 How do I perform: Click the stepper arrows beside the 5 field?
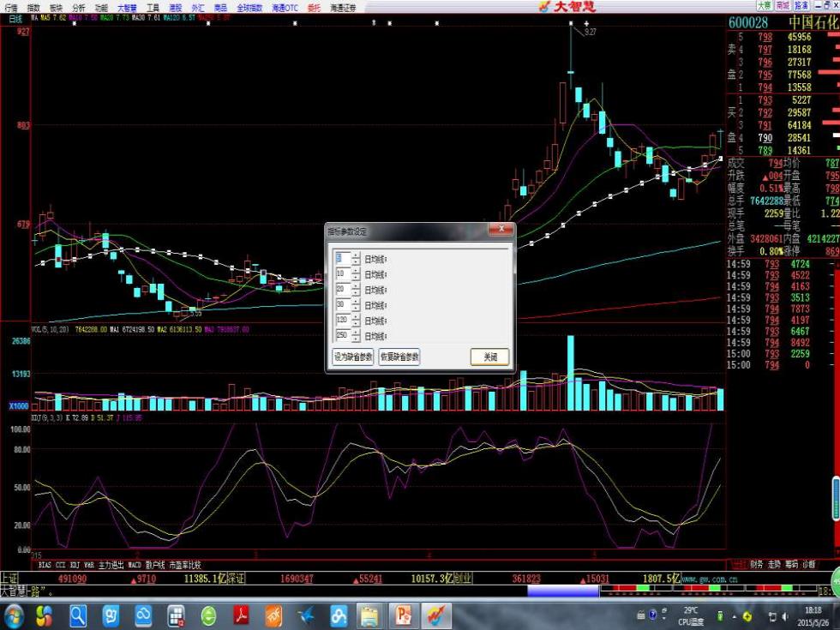click(x=357, y=259)
